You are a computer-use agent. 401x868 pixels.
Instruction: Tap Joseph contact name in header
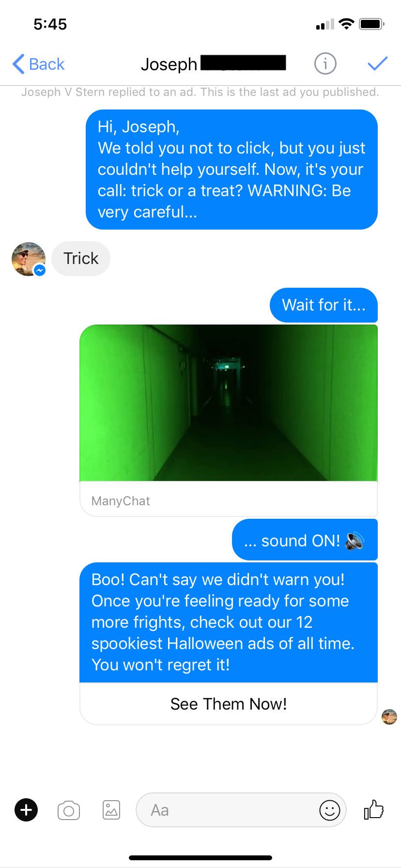click(169, 64)
